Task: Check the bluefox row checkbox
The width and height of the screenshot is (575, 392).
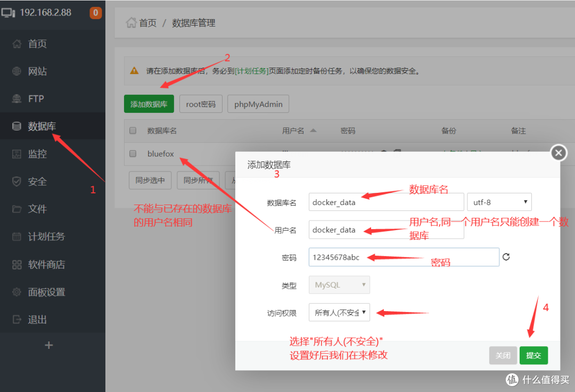Action: click(133, 153)
